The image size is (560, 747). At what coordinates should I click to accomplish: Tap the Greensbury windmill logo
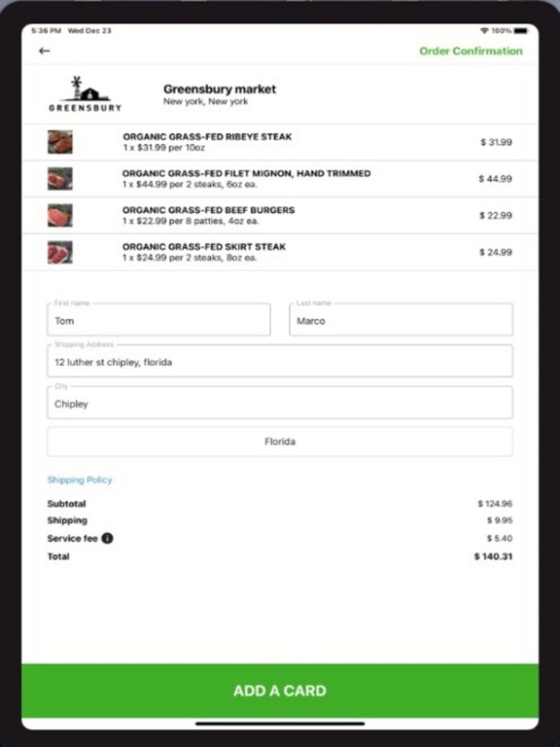[x=86, y=93]
